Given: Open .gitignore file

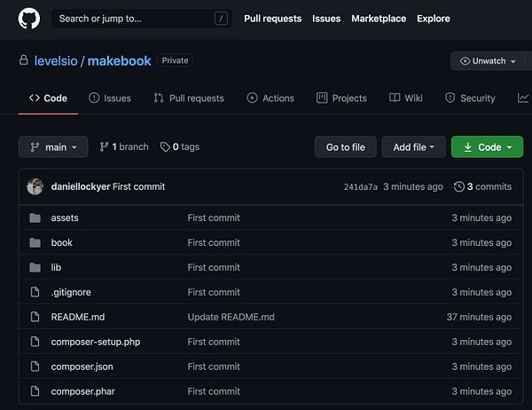Looking at the screenshot, I should click(x=71, y=292).
